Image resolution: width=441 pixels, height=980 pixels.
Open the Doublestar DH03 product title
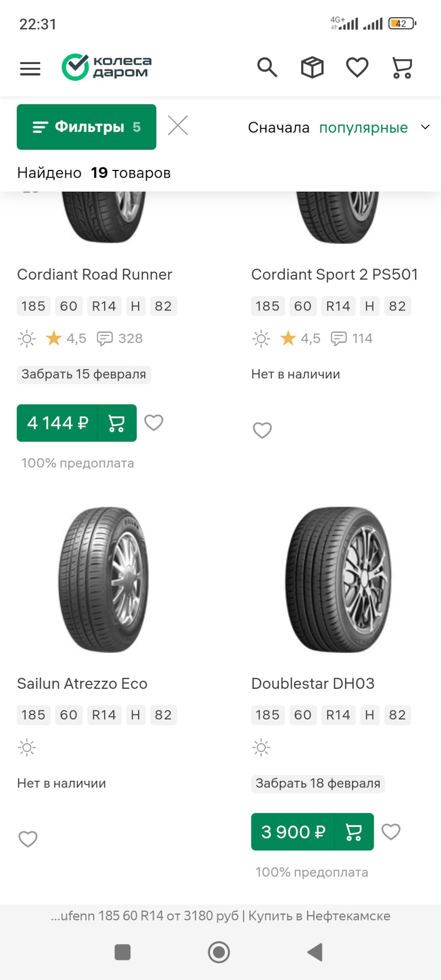click(x=313, y=683)
